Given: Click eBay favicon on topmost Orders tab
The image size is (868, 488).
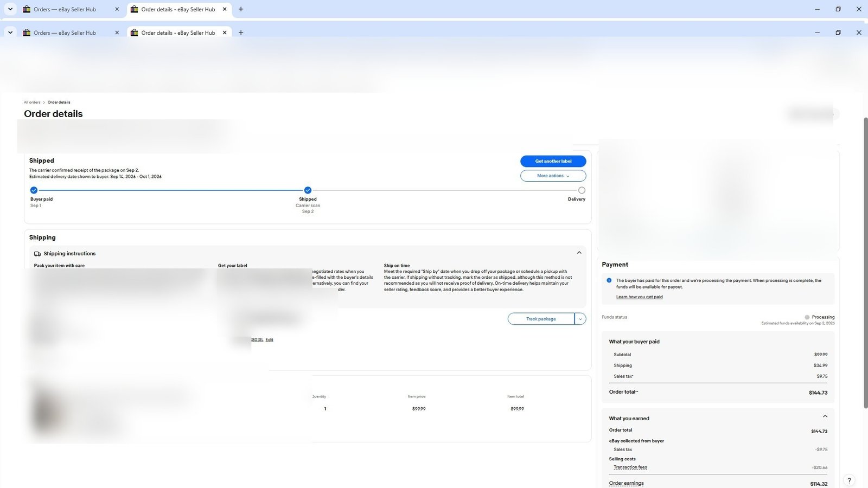Looking at the screenshot, I should pyautogui.click(x=27, y=9).
